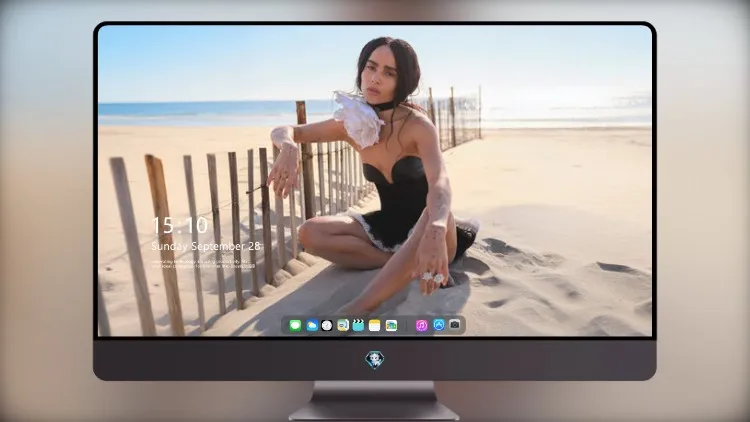The width and height of the screenshot is (750, 422).
Task: Launch the Weather app from the dock
Action: pos(311,325)
